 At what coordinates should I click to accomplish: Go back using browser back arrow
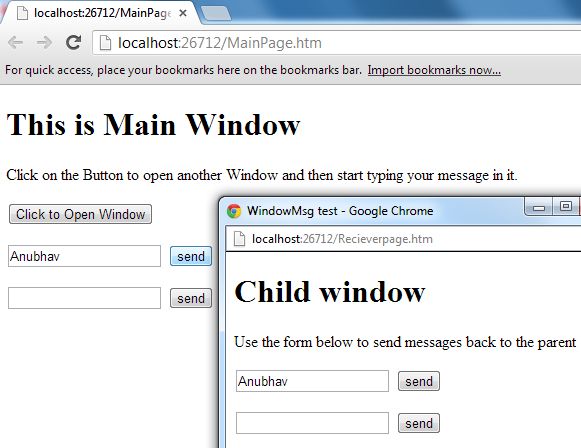(x=15, y=43)
